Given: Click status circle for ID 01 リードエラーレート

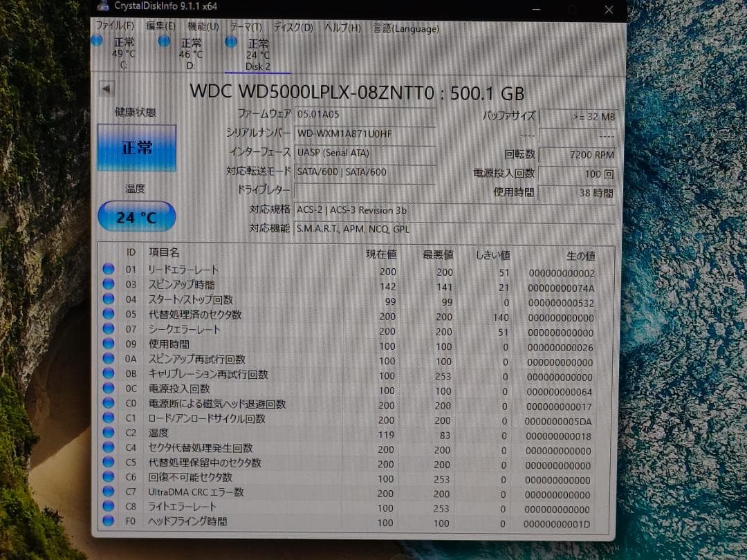Looking at the screenshot, I should (x=109, y=269).
